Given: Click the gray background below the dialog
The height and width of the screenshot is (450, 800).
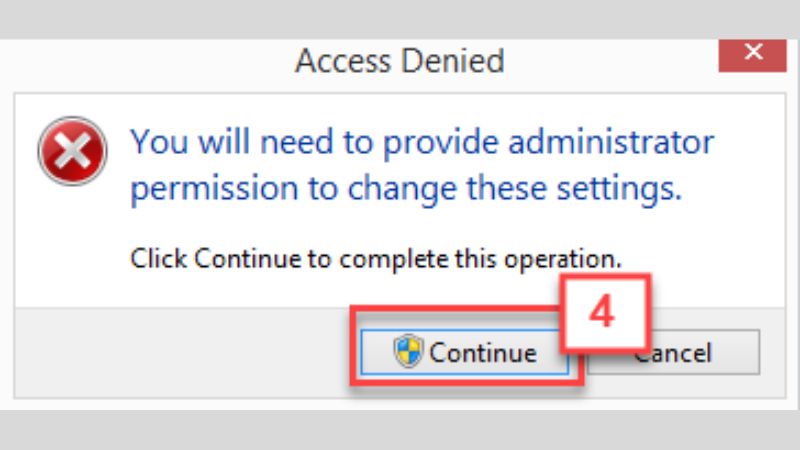Looking at the screenshot, I should point(400,430).
